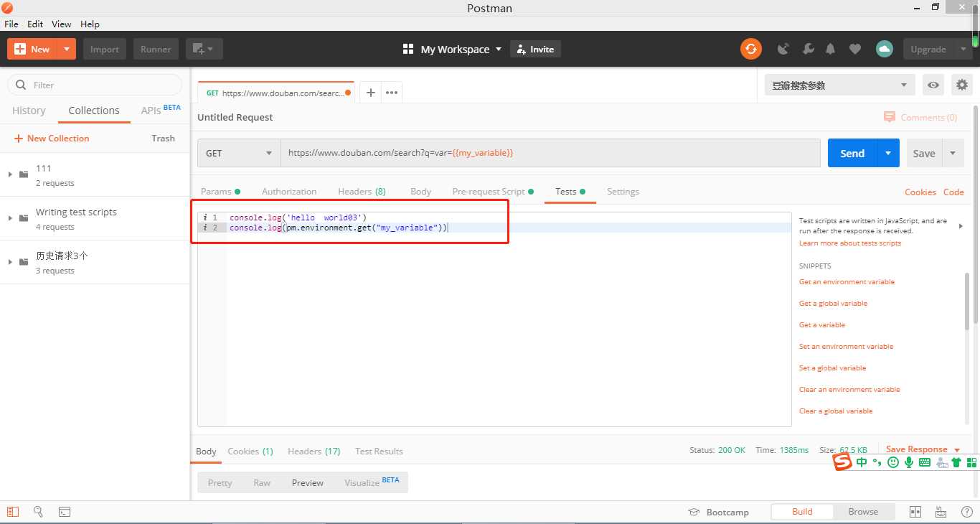This screenshot has width=980, height=524.
Task: Open the wrench settings icon
Action: 808,49
